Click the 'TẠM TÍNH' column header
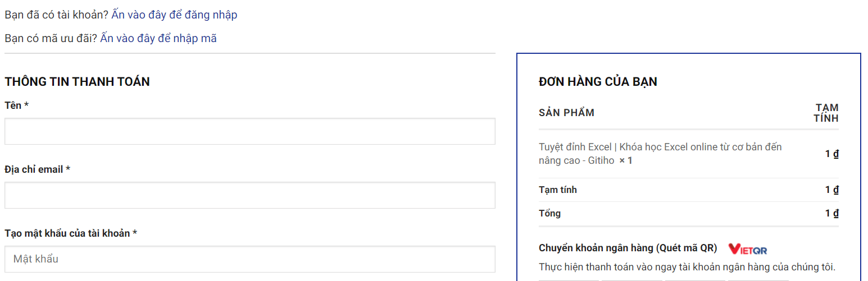Image resolution: width=868 pixels, height=281 pixels. point(826,113)
